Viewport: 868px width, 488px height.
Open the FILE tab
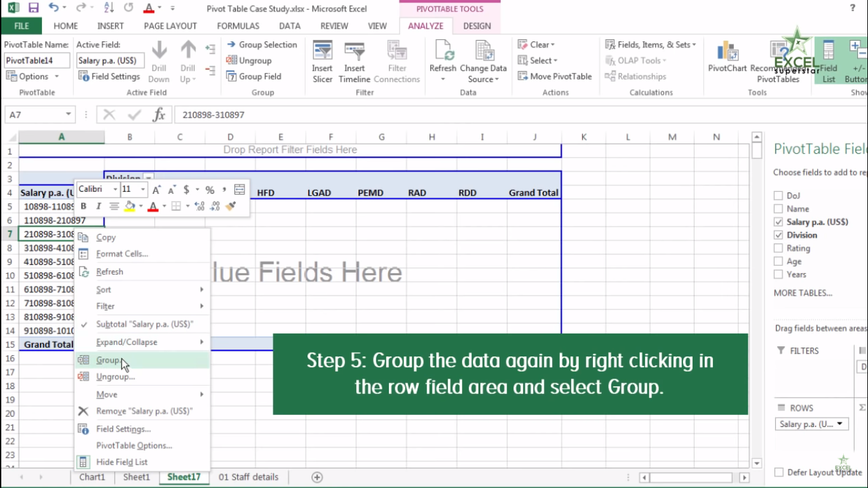tap(22, 26)
